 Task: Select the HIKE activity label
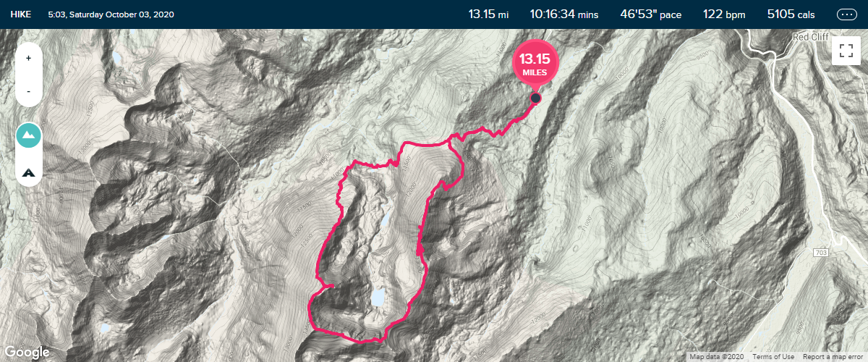point(20,14)
